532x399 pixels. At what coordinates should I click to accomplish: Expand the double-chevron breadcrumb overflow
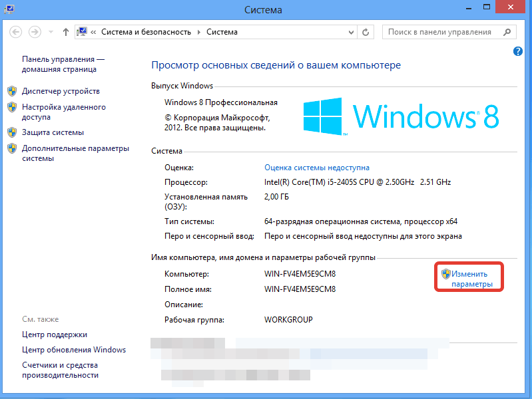click(93, 32)
